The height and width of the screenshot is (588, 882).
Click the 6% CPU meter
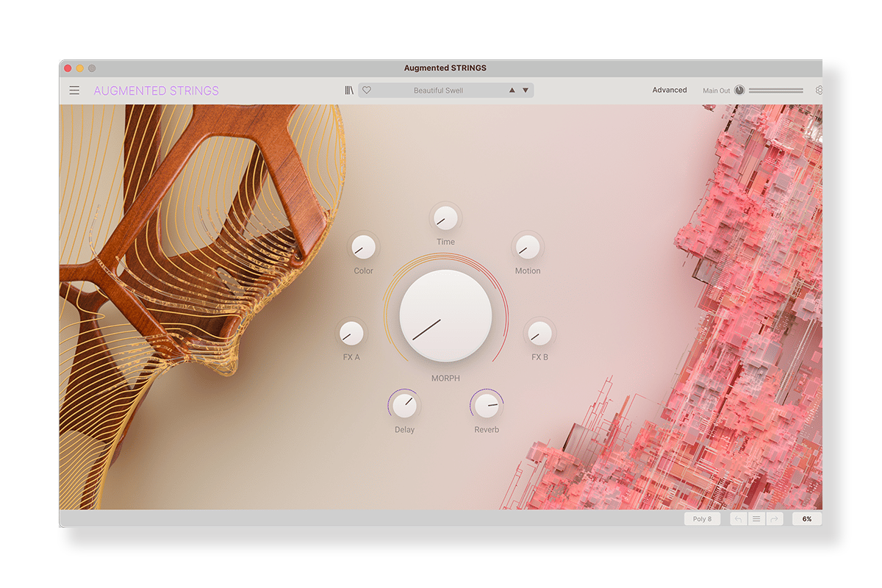point(807,519)
